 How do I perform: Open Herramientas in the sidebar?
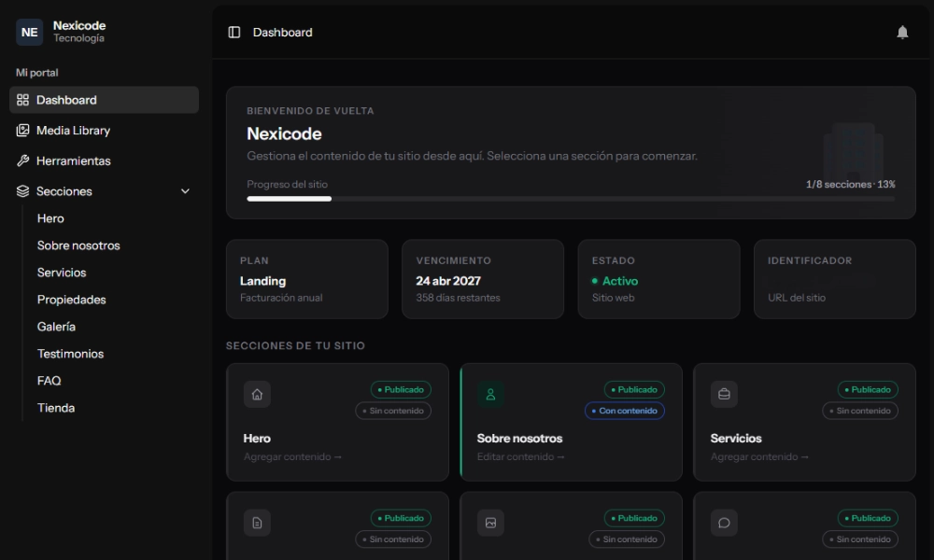[x=105, y=161]
